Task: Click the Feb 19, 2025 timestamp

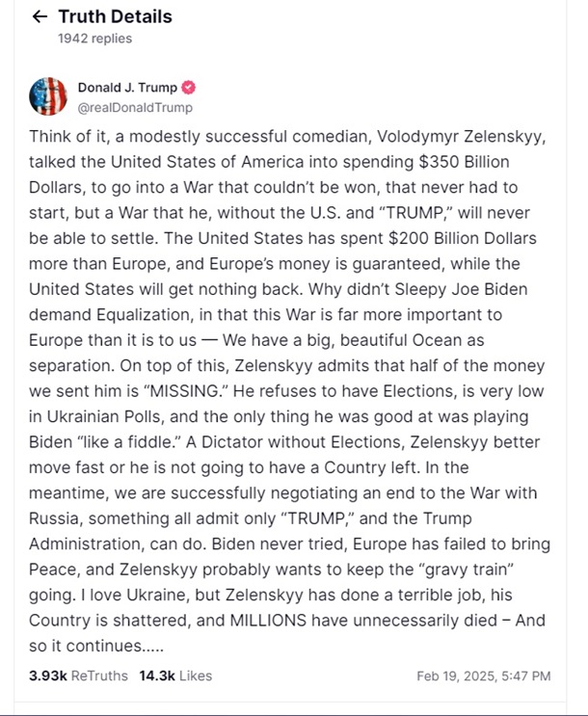Action: [484, 676]
